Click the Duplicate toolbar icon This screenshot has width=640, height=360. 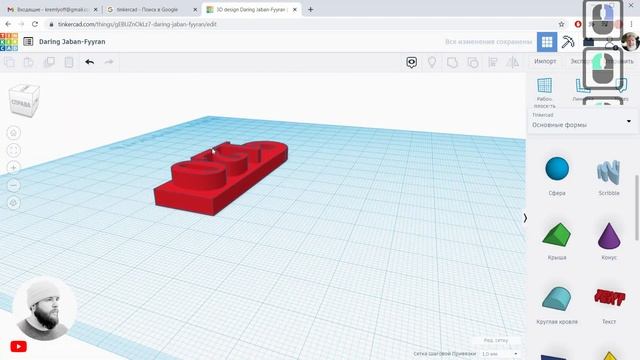(49, 62)
